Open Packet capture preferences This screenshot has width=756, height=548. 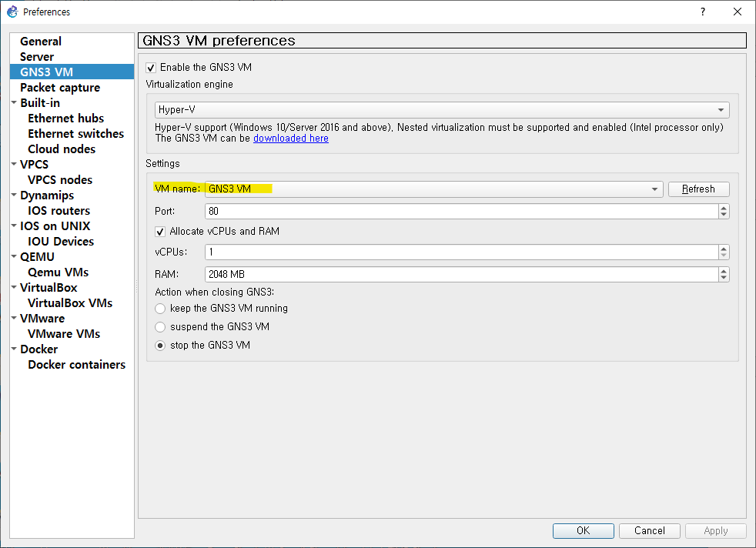pyautogui.click(x=60, y=88)
